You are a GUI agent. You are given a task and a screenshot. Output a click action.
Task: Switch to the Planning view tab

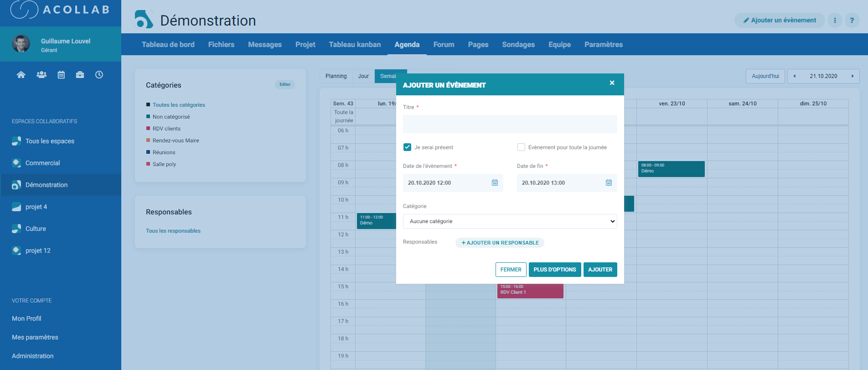(336, 76)
